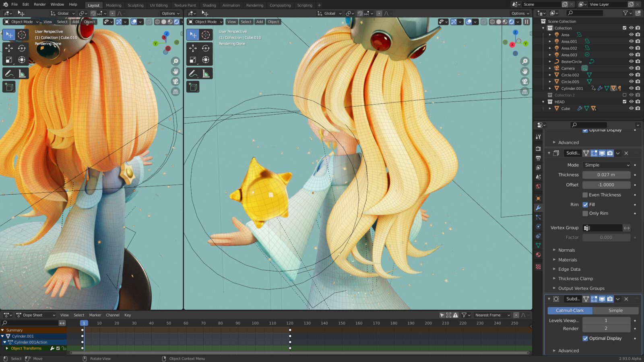The height and width of the screenshot is (362, 644).
Task: Enable Even Thickness checkbox
Action: 585,195
